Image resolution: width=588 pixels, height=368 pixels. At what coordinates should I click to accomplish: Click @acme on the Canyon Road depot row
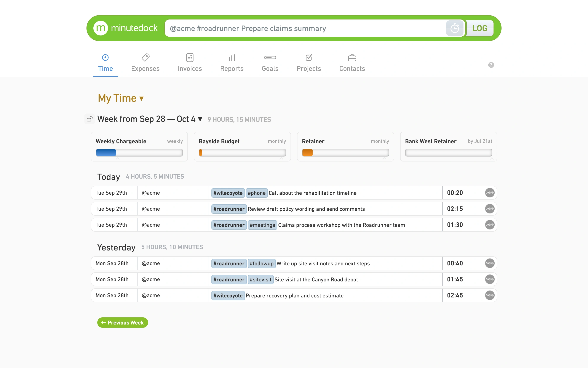pyautogui.click(x=151, y=279)
